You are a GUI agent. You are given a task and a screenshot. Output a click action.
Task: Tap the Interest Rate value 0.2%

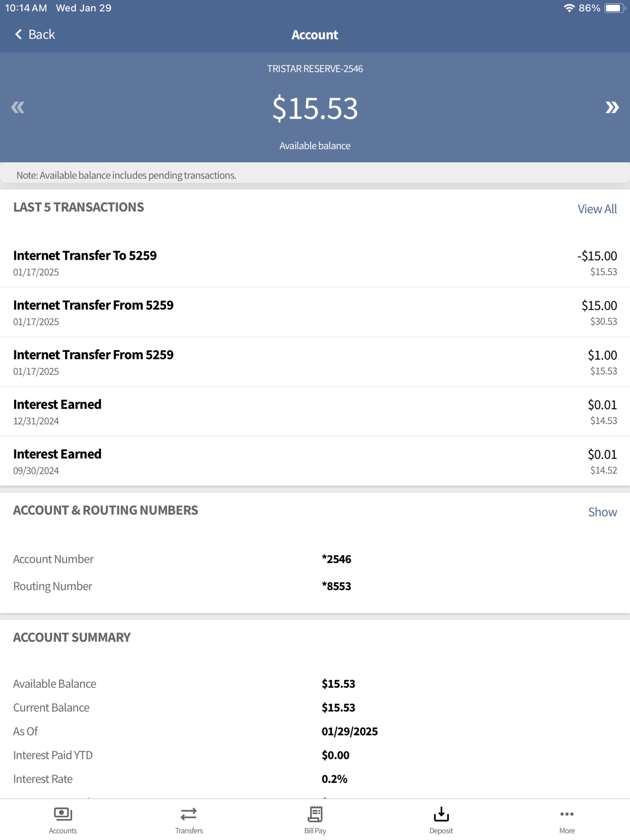pyautogui.click(x=334, y=779)
